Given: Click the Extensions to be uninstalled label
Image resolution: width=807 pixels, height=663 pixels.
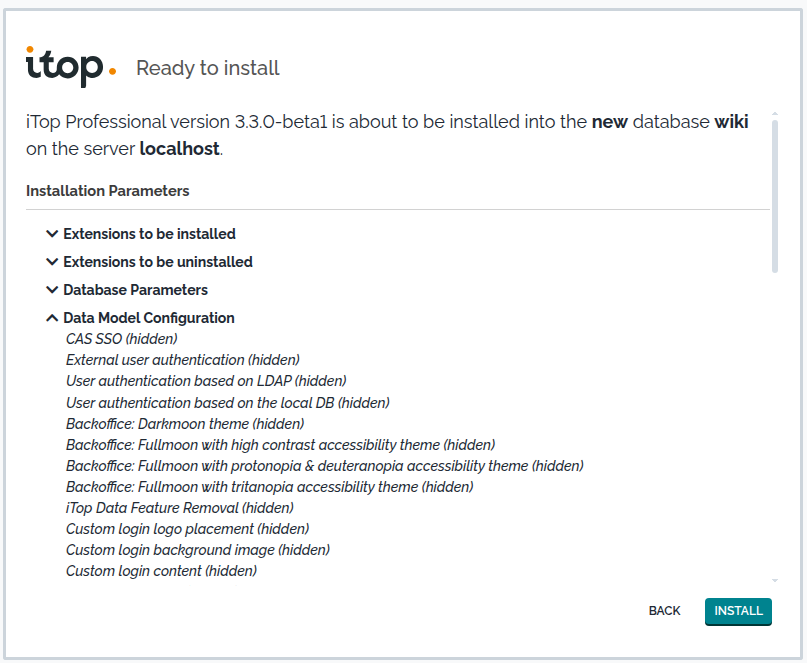Looking at the screenshot, I should [x=158, y=261].
